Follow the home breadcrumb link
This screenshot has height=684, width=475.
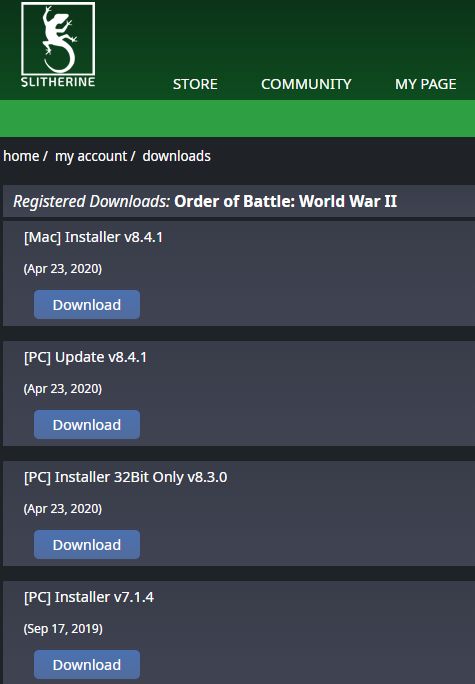[x=21, y=156]
